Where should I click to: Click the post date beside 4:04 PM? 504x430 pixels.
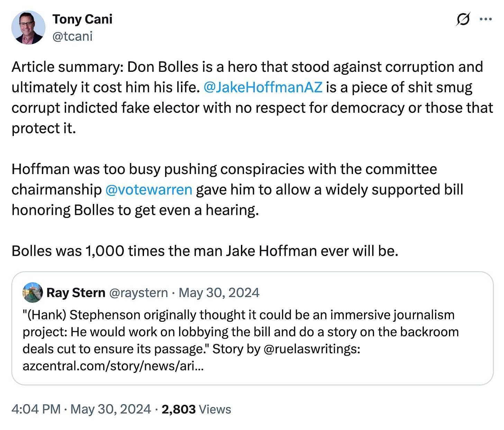click(111, 409)
